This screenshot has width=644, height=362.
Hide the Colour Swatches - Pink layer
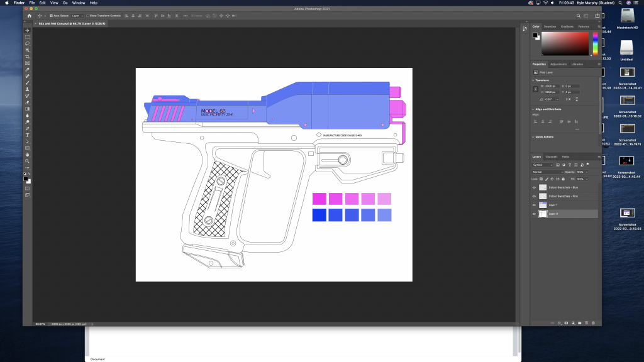tap(535, 196)
